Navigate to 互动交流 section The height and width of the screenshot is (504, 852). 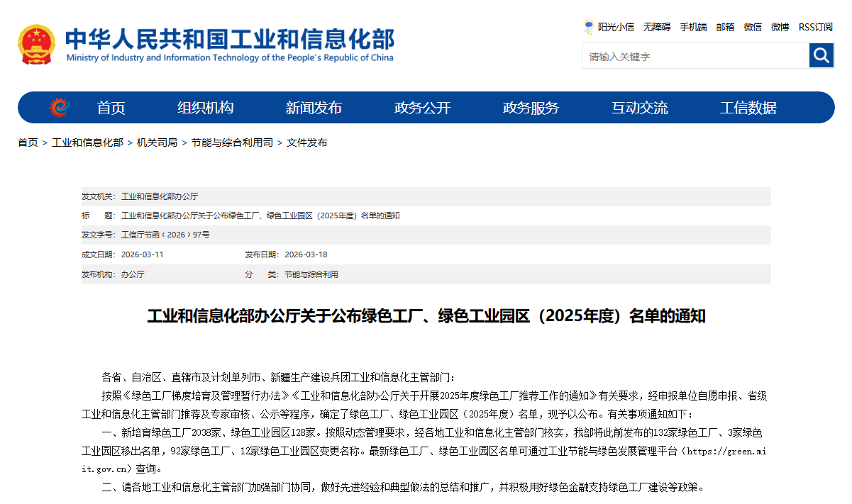coord(639,108)
